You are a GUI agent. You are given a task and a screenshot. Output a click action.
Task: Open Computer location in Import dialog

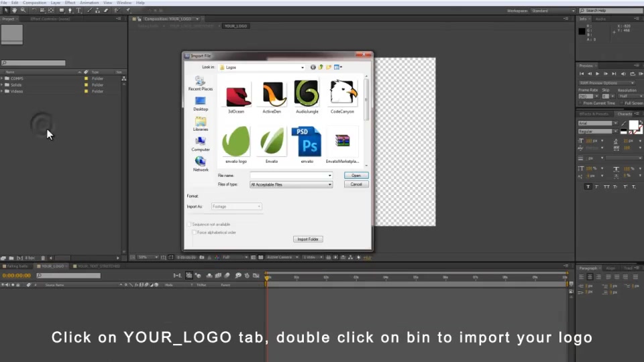pyautogui.click(x=201, y=144)
